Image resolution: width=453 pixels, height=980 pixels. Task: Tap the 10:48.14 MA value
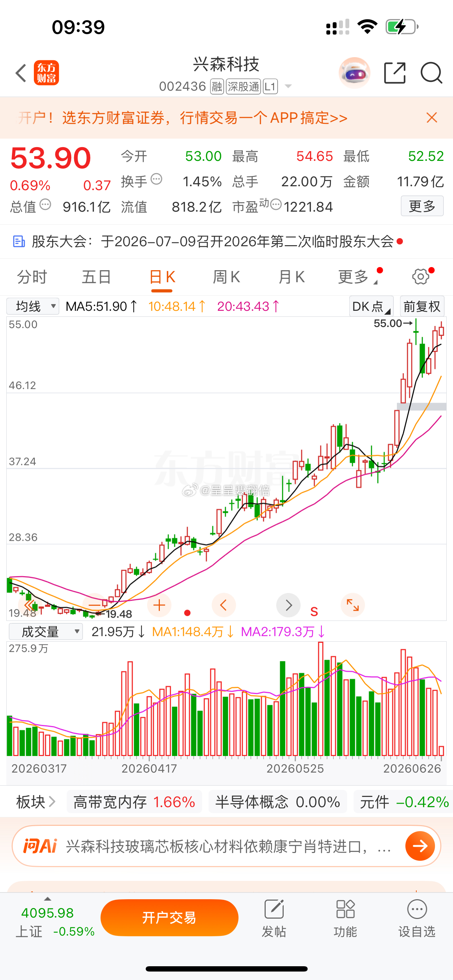(x=177, y=306)
